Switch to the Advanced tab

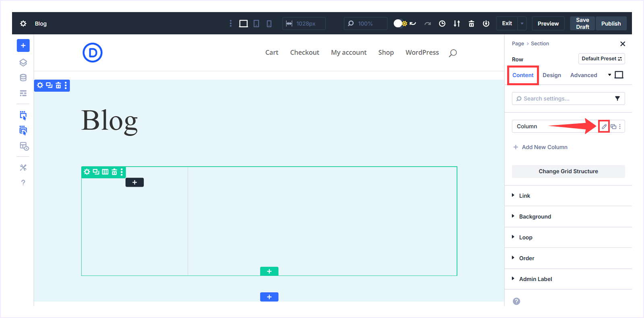584,75
